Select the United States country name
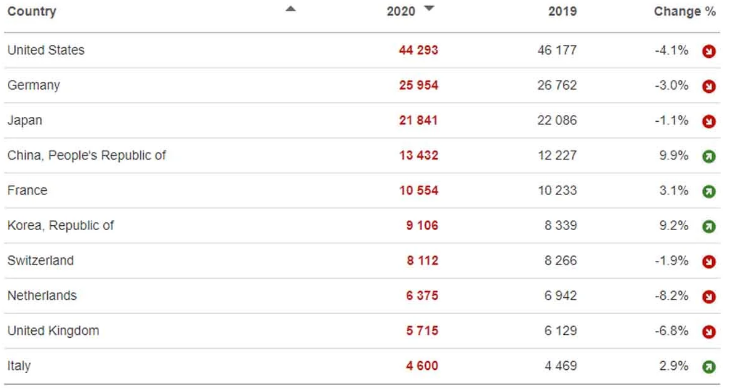Image resolution: width=730 pixels, height=389 pixels. (46, 50)
